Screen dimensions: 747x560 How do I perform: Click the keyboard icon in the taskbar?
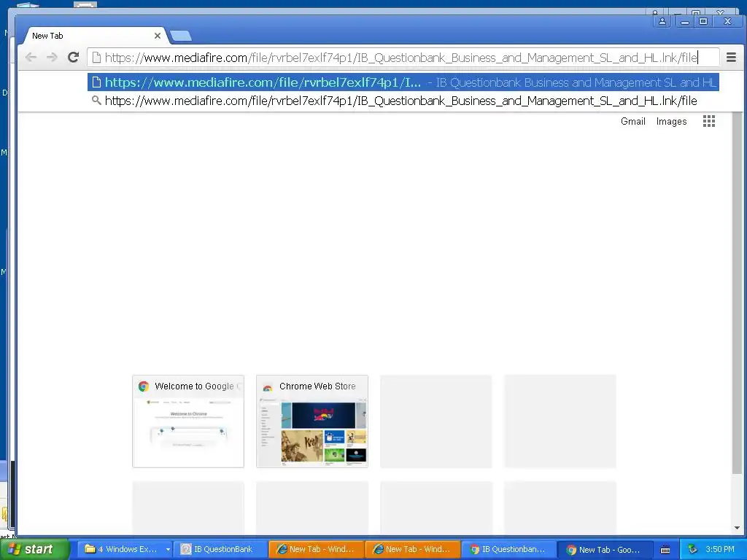click(665, 550)
